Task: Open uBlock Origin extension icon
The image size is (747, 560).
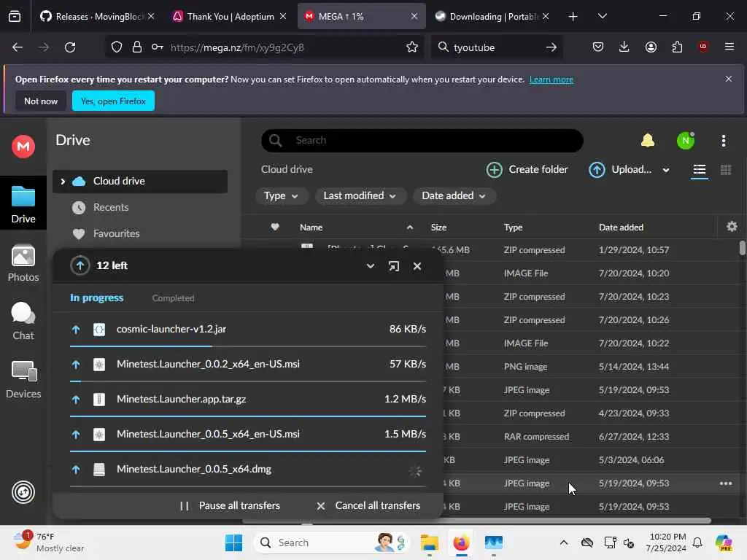Action: 703,47
